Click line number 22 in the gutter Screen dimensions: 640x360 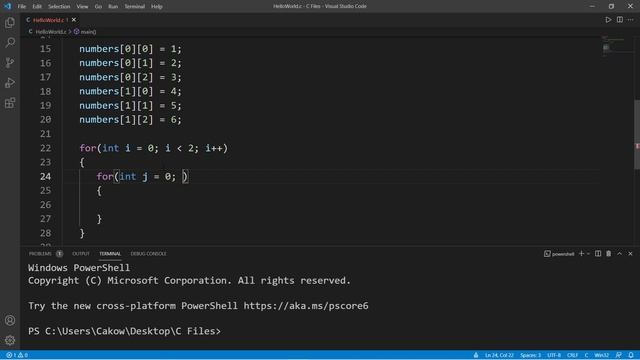click(x=45, y=148)
